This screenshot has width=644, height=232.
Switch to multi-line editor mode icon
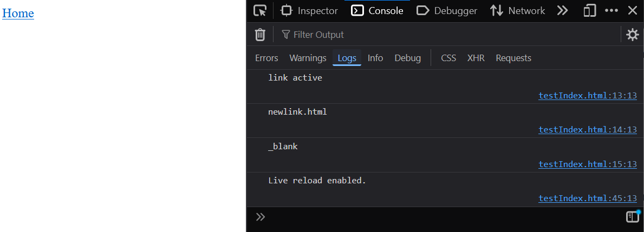(x=633, y=217)
